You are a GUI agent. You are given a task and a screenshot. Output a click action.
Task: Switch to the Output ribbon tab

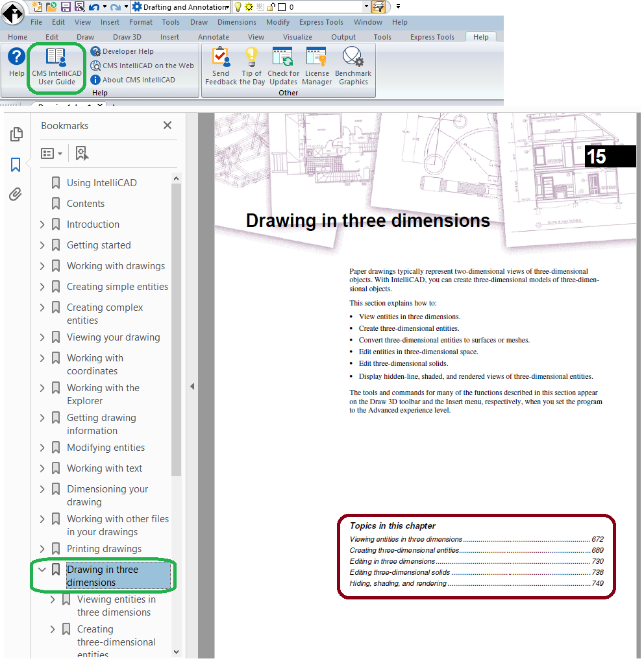click(x=343, y=37)
